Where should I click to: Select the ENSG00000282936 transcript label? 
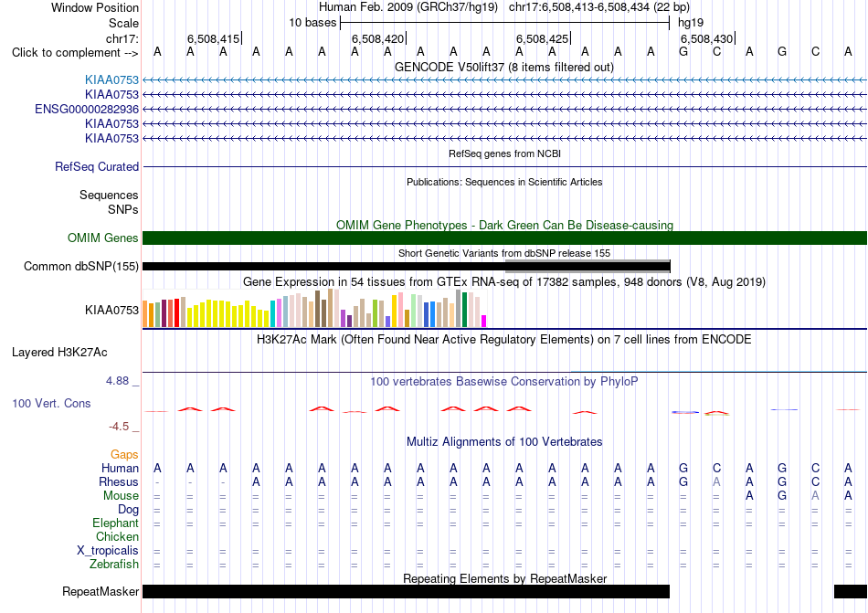pyautogui.click(x=87, y=109)
